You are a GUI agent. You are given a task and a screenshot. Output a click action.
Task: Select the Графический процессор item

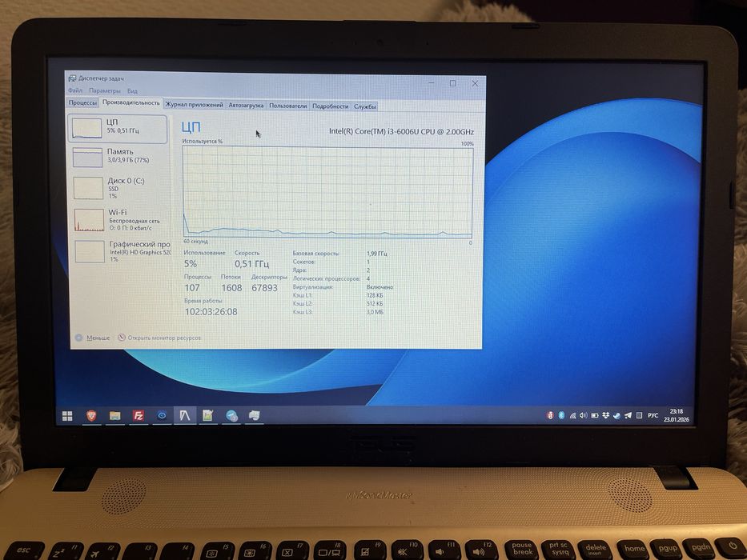click(x=122, y=251)
